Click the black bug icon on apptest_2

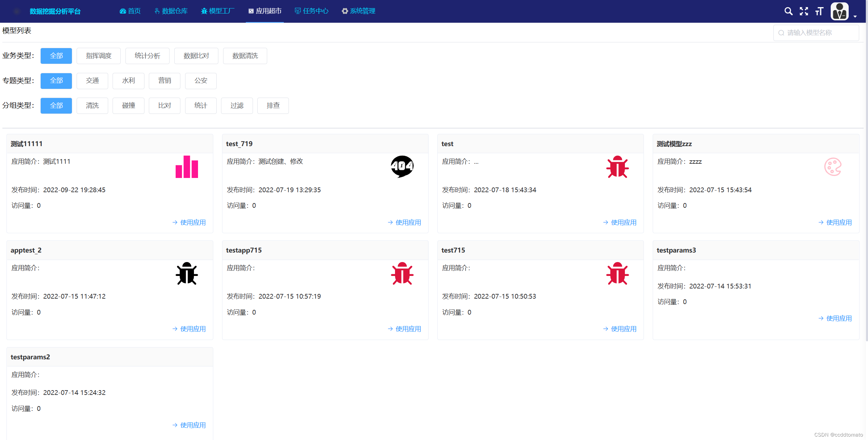(186, 273)
